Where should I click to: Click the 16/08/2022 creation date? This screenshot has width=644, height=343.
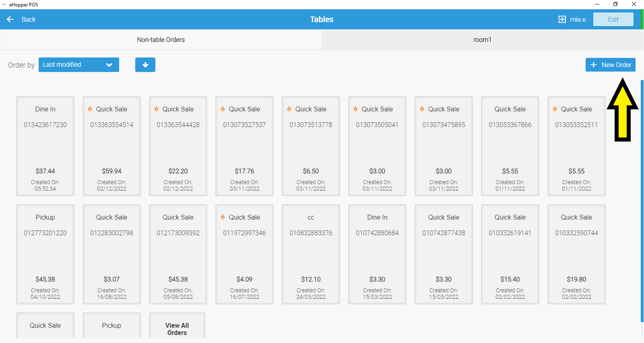(112, 297)
